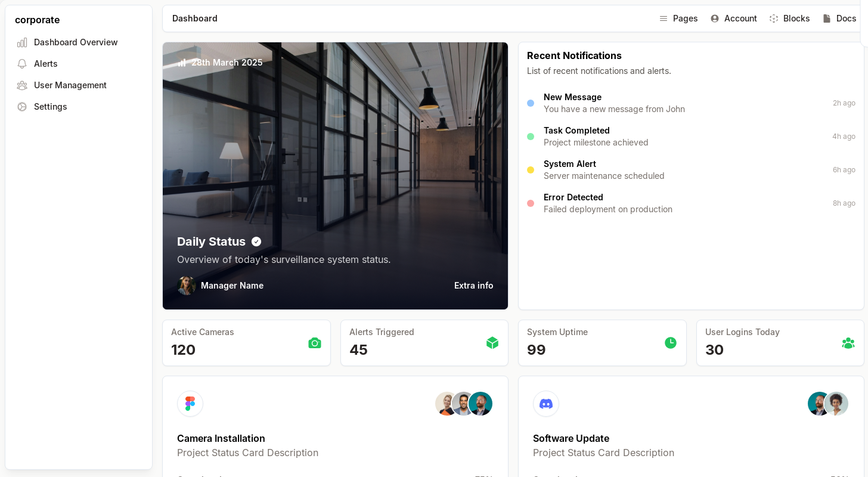
Task: Click the green camera icon in Active Cameras
Action: (315, 343)
